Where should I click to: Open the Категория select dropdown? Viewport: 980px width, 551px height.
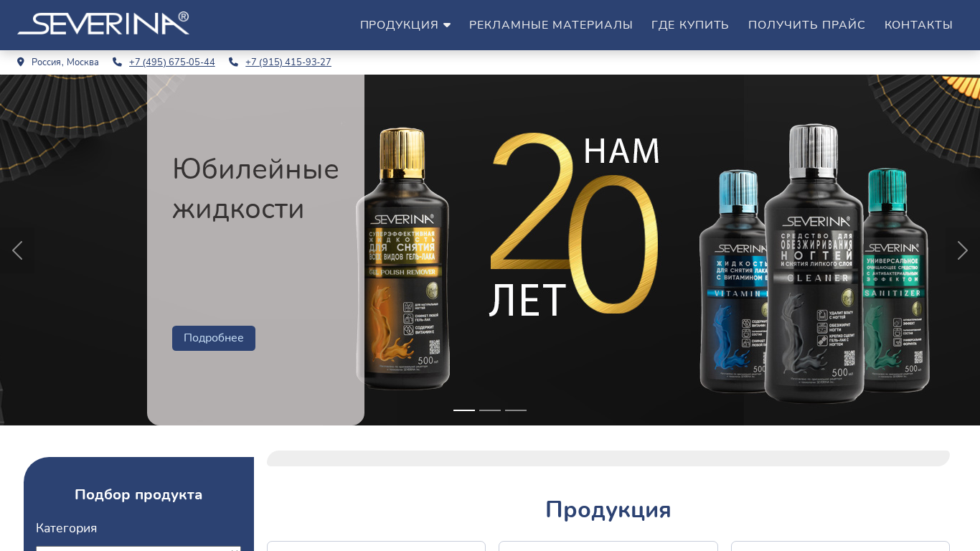tap(138, 549)
